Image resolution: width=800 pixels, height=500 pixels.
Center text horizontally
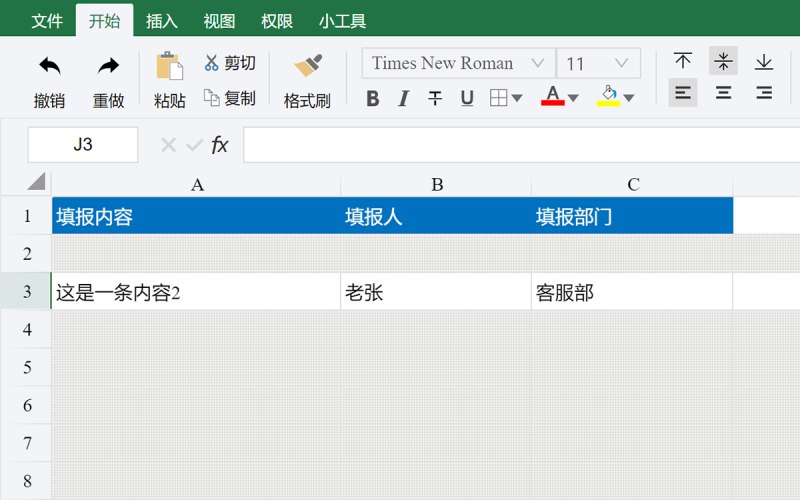(x=723, y=93)
